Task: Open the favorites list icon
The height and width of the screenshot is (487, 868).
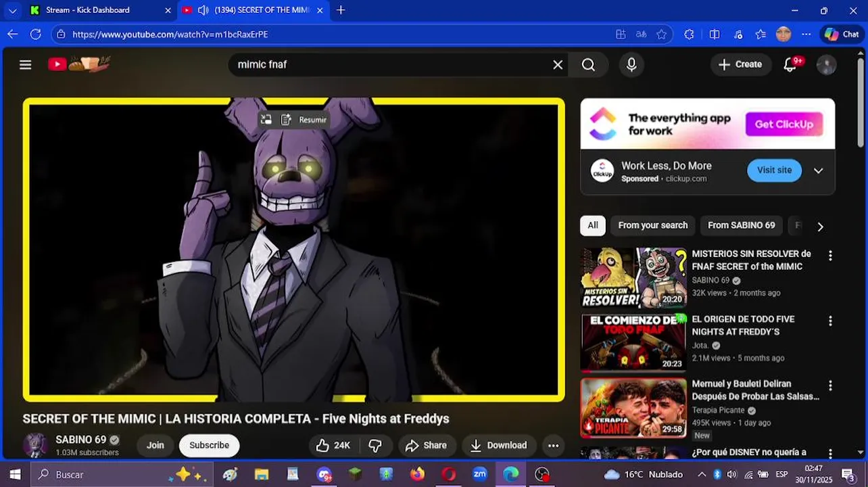Action: [x=761, y=34]
